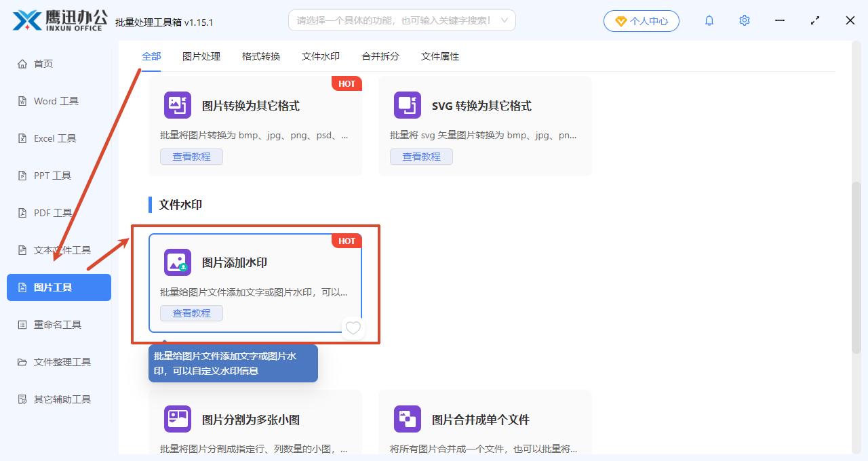The width and height of the screenshot is (868, 461).
Task: Click the 文件水印 section heading
Action: [180, 204]
